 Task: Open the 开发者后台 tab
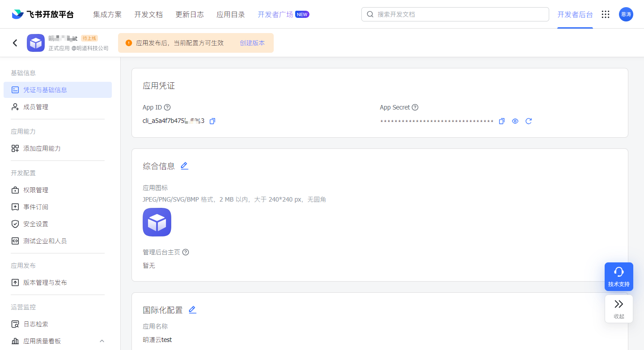pos(575,14)
